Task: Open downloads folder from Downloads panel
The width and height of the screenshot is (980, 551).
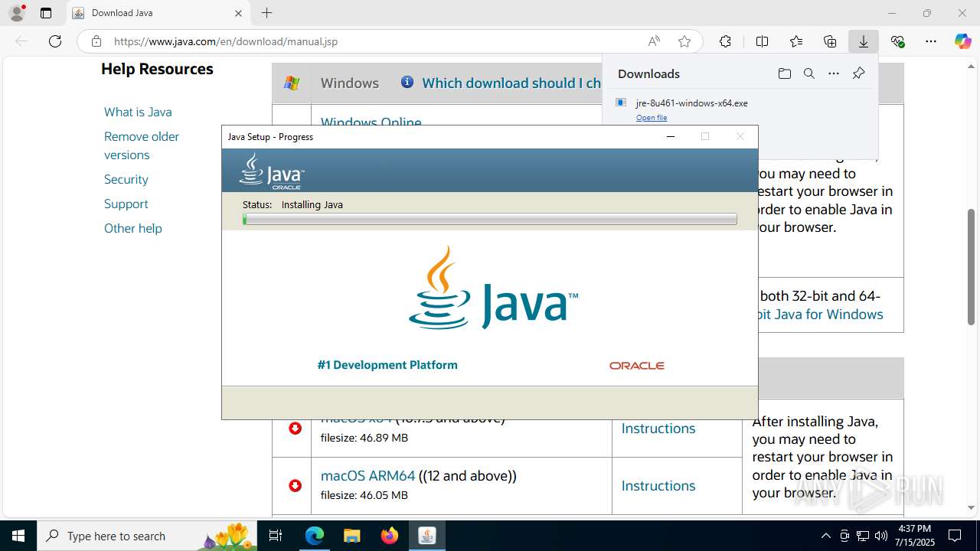Action: click(784, 73)
